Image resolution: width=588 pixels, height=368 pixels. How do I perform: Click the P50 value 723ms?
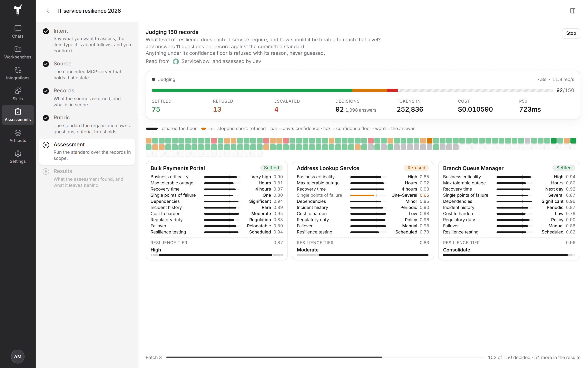pos(530,109)
